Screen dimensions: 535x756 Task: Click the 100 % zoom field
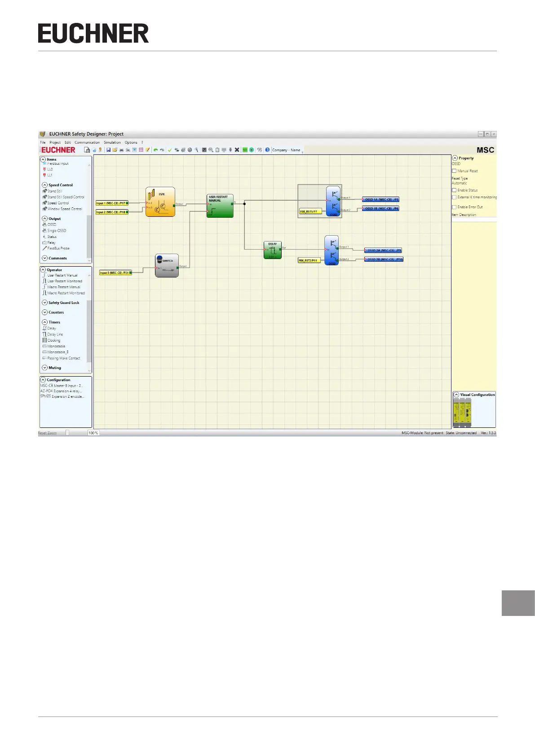click(x=93, y=433)
